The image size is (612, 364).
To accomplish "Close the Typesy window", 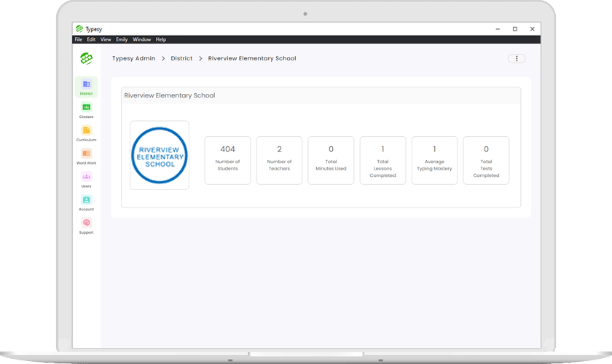I will [x=533, y=29].
